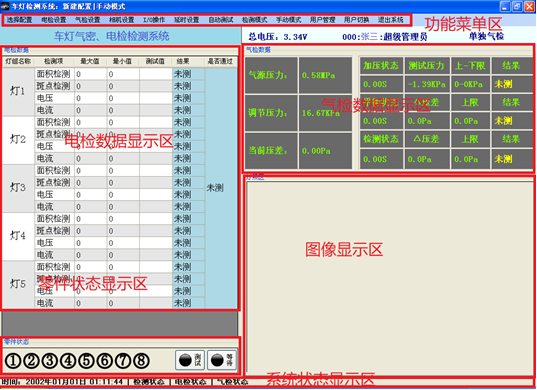
Task: Click the 灯1 面积检测 maximum value cell
Action: [x=90, y=74]
